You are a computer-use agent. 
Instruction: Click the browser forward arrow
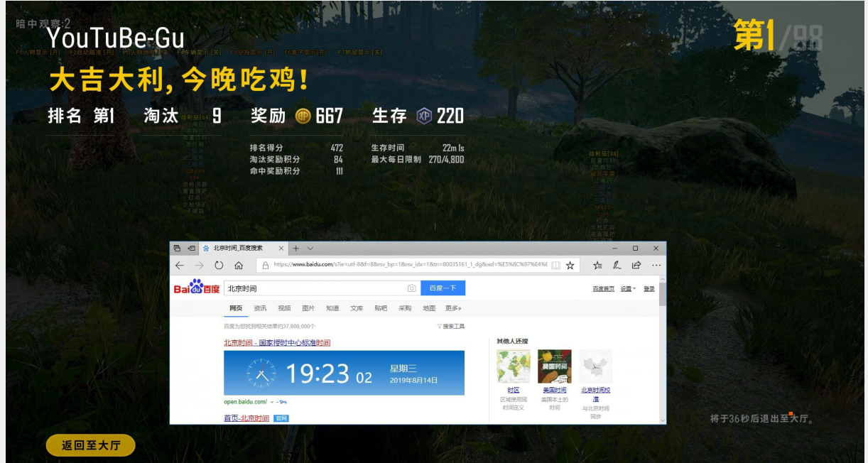coord(199,265)
